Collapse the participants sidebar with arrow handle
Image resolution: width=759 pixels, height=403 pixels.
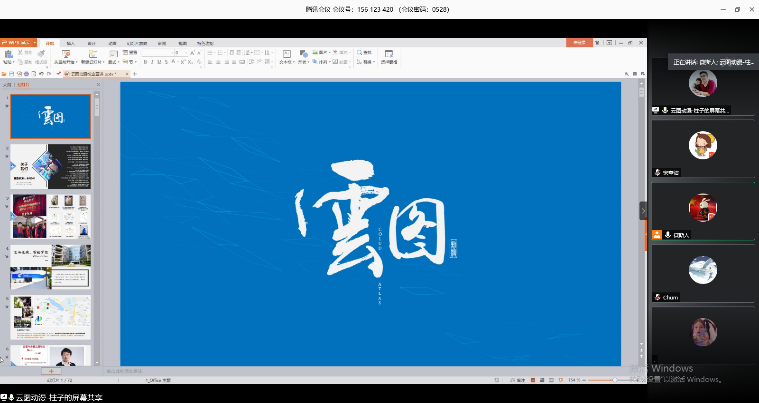pos(643,211)
